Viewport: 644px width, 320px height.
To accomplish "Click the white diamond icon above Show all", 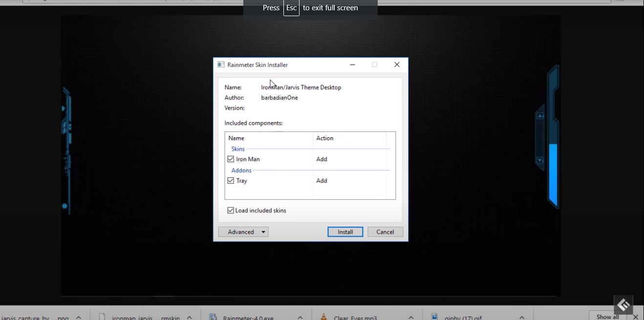I will pyautogui.click(x=623, y=305).
